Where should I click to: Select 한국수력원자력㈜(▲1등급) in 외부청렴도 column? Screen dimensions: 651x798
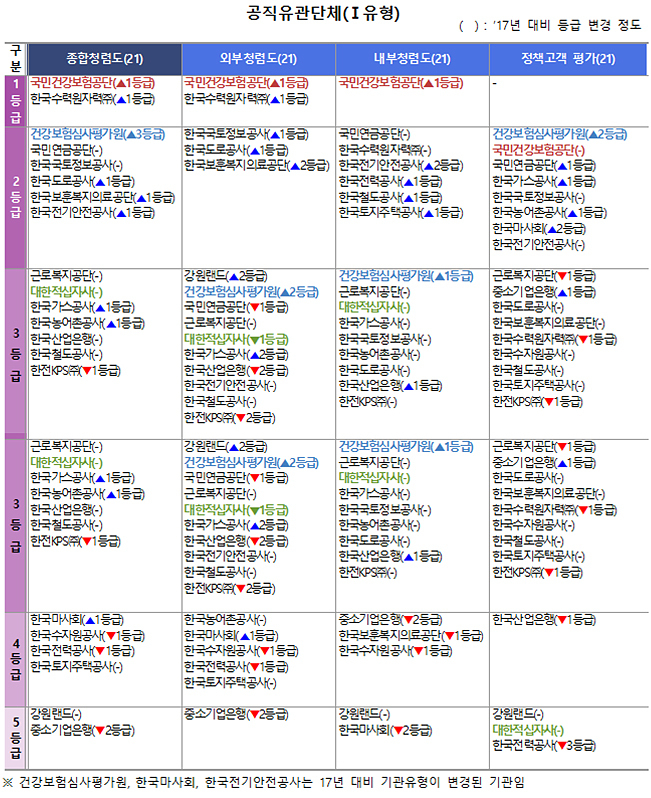point(246,99)
